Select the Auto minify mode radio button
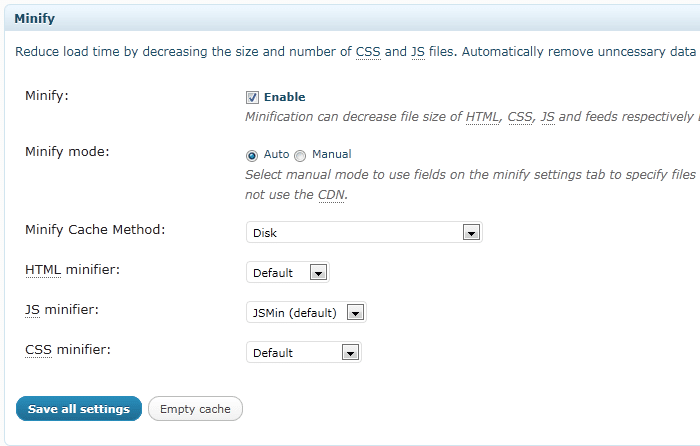Viewport: 700px width, 446px height. pyautogui.click(x=252, y=155)
